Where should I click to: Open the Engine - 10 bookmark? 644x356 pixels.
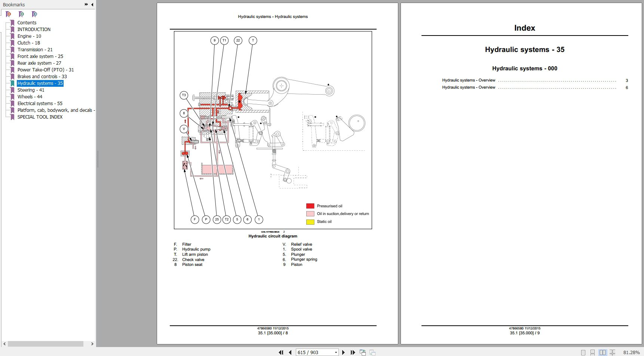(x=29, y=36)
